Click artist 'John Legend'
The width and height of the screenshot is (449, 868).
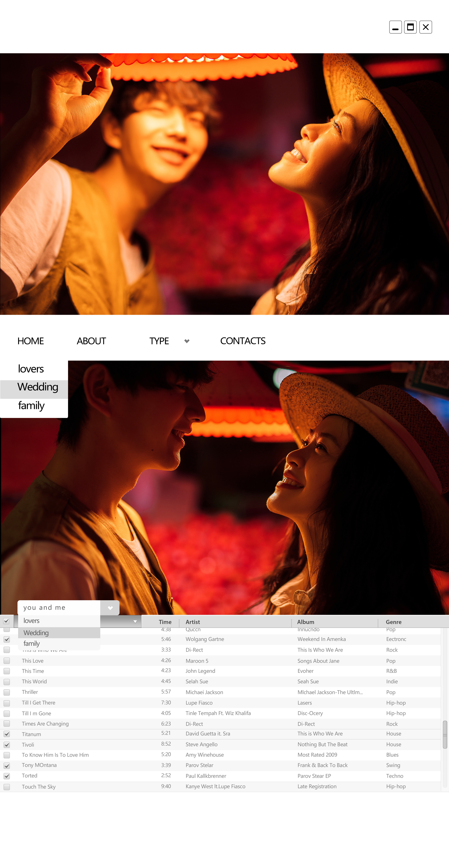pyautogui.click(x=200, y=671)
